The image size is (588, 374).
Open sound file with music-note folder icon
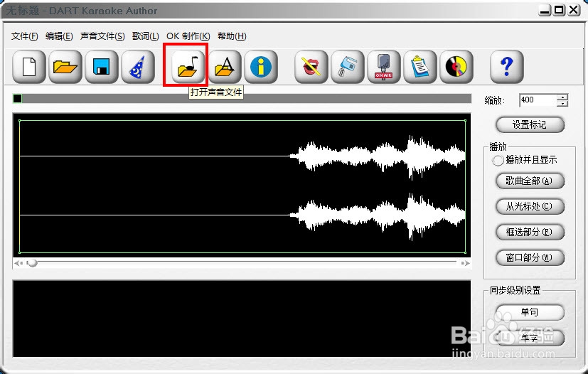tap(188, 66)
